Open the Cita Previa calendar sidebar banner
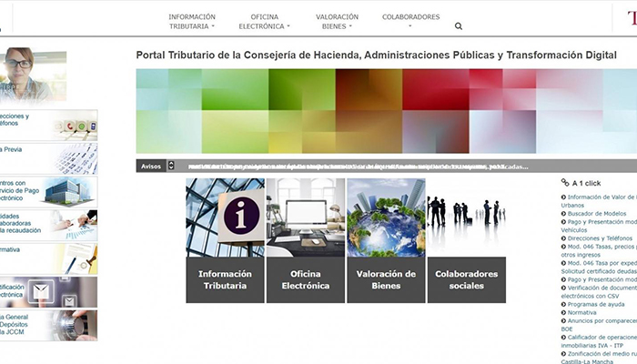 coord(48,159)
